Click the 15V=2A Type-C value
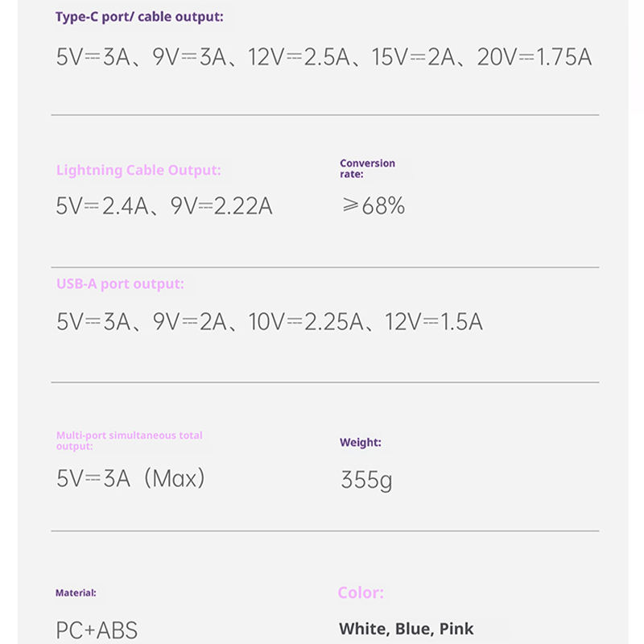Image resolution: width=644 pixels, height=644 pixels. [414, 57]
